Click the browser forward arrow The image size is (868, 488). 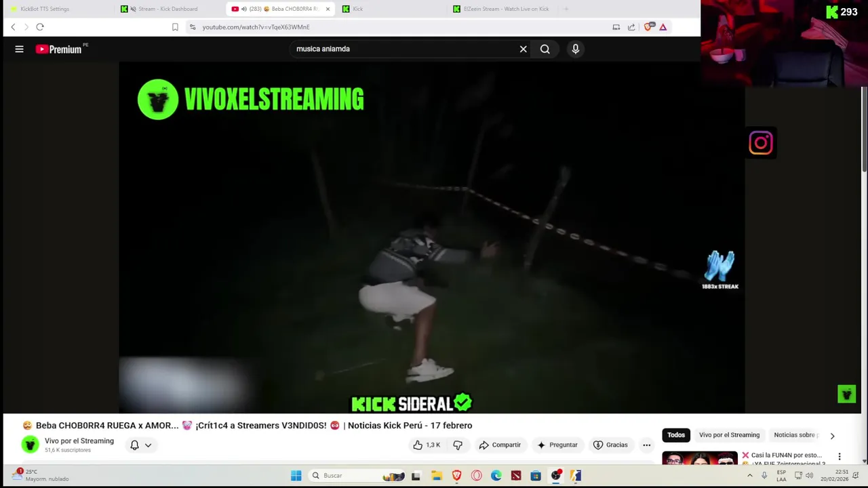tap(26, 27)
